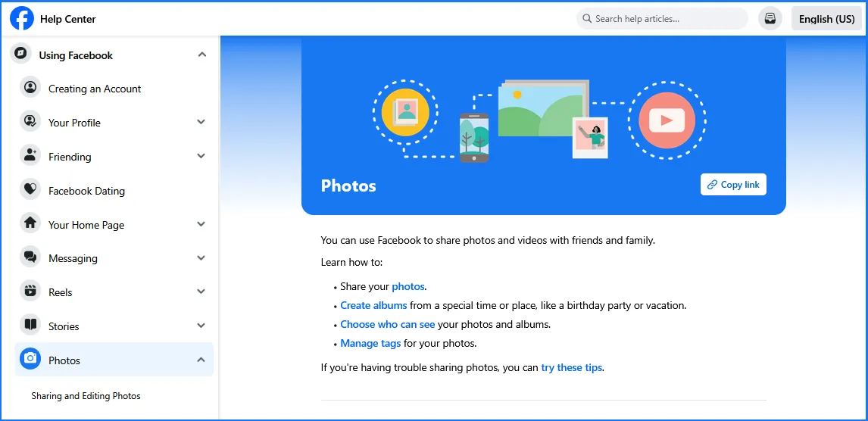Collapse the Using Facebook section
This screenshot has width=868, height=421.
[x=202, y=55]
